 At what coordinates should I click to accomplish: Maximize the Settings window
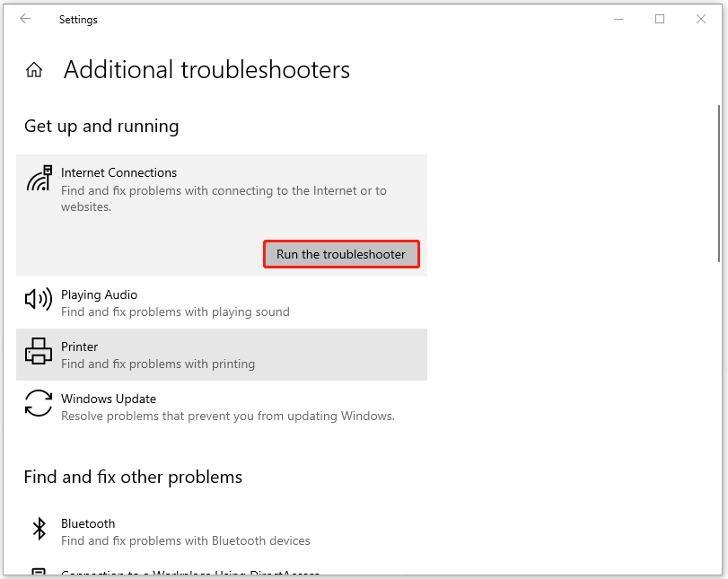click(x=660, y=19)
